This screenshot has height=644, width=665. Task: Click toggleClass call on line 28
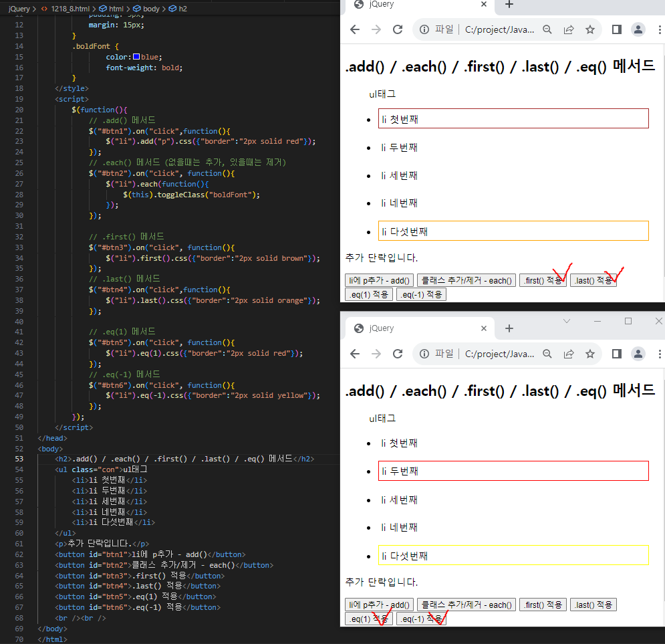tap(208, 195)
